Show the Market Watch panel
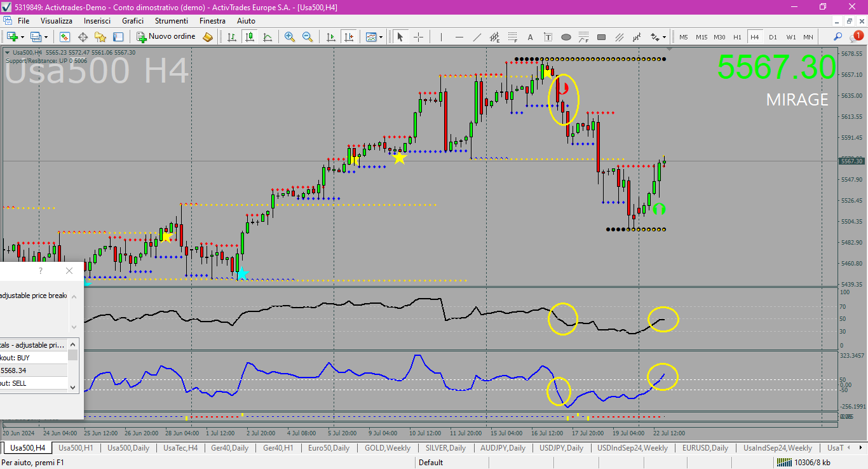The height and width of the screenshot is (469, 868). coord(65,37)
